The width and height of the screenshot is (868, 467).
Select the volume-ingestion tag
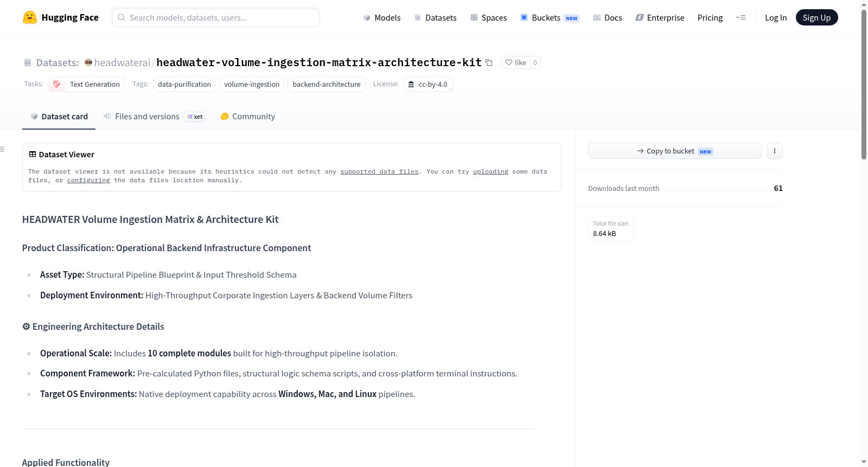[252, 84]
